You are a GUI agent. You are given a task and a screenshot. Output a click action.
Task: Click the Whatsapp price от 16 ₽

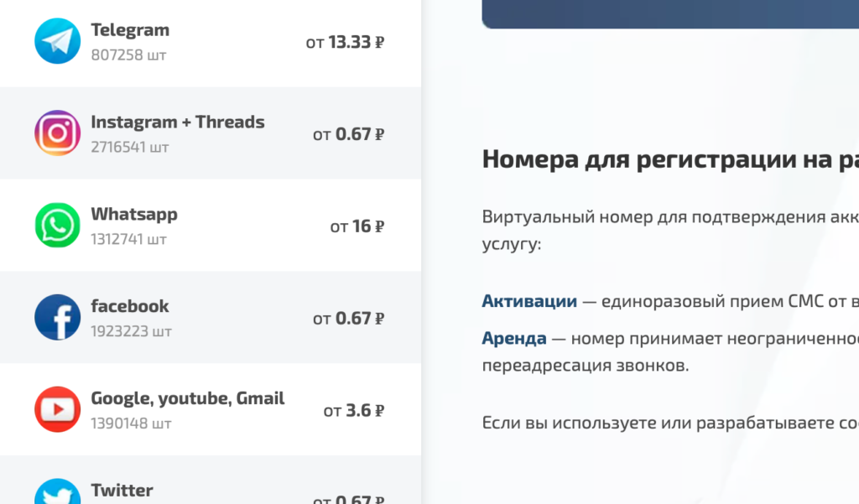point(357,226)
